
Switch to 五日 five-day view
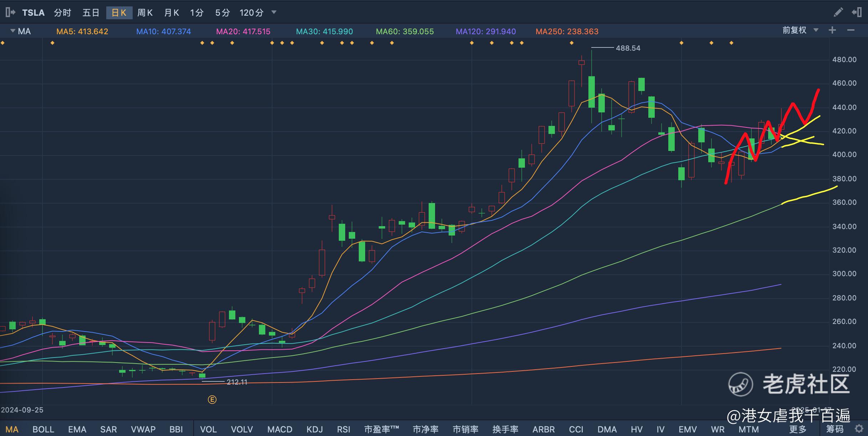(x=91, y=13)
